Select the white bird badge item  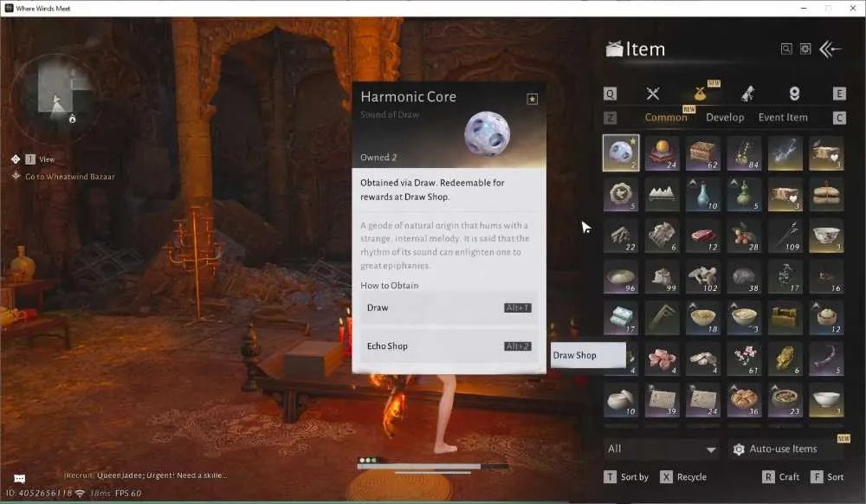click(621, 194)
